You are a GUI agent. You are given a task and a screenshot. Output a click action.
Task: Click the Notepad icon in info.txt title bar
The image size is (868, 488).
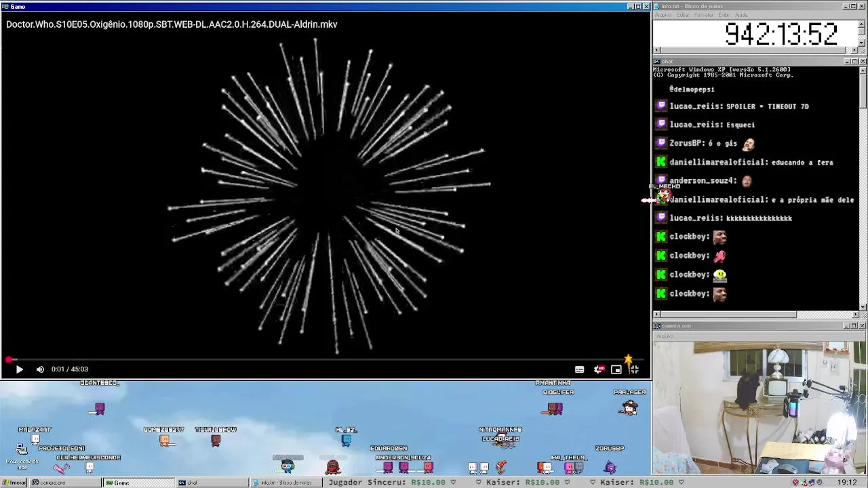[656, 6]
